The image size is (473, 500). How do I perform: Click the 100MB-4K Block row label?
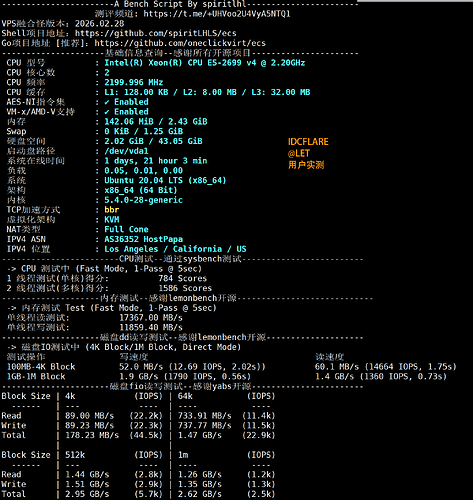pyautogui.click(x=41, y=367)
